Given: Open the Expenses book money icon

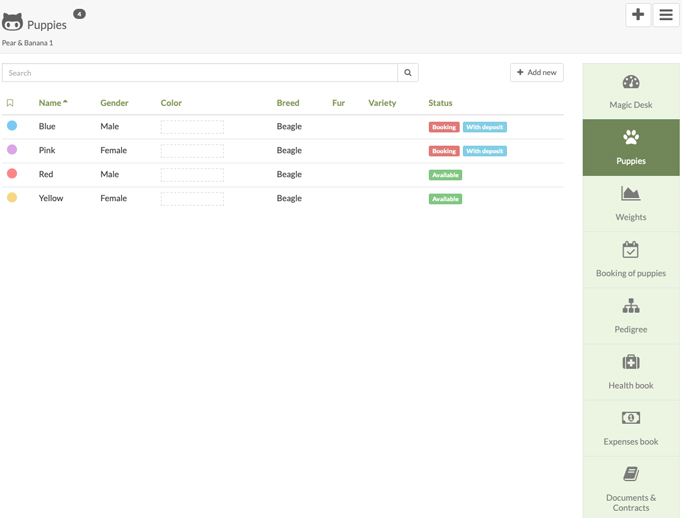Looking at the screenshot, I should pos(630,418).
